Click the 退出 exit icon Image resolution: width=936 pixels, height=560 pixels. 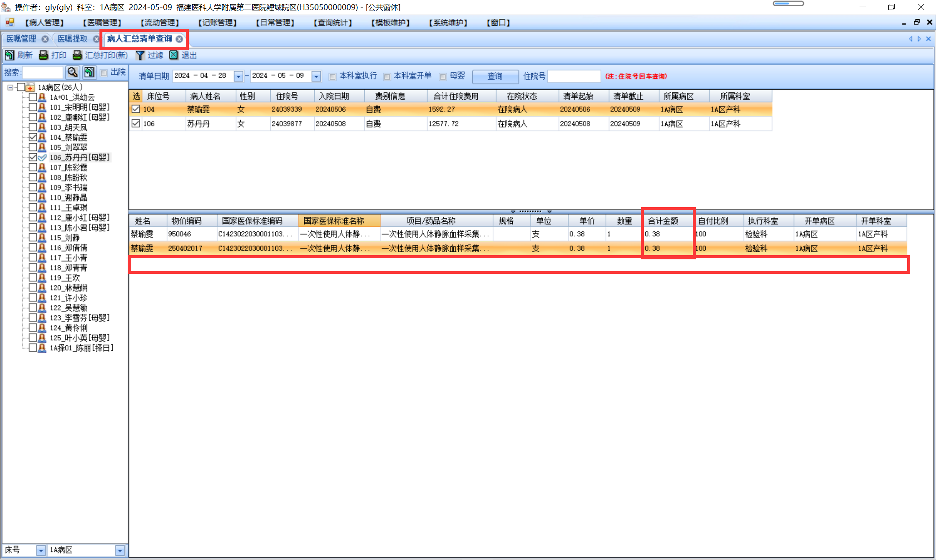tap(174, 55)
